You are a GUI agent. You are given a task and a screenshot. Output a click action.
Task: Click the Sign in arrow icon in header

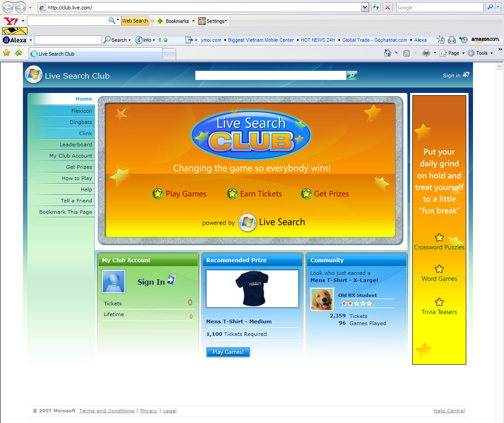point(466,75)
